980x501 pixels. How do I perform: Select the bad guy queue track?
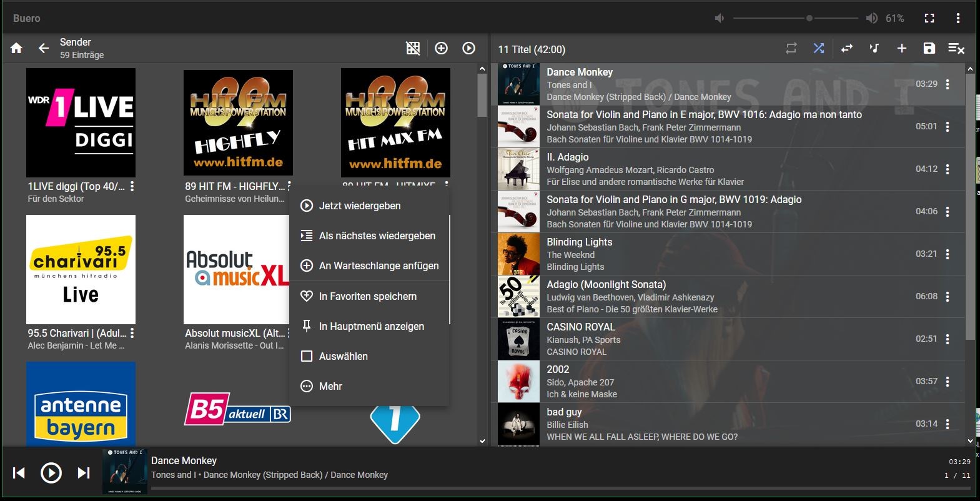point(731,424)
